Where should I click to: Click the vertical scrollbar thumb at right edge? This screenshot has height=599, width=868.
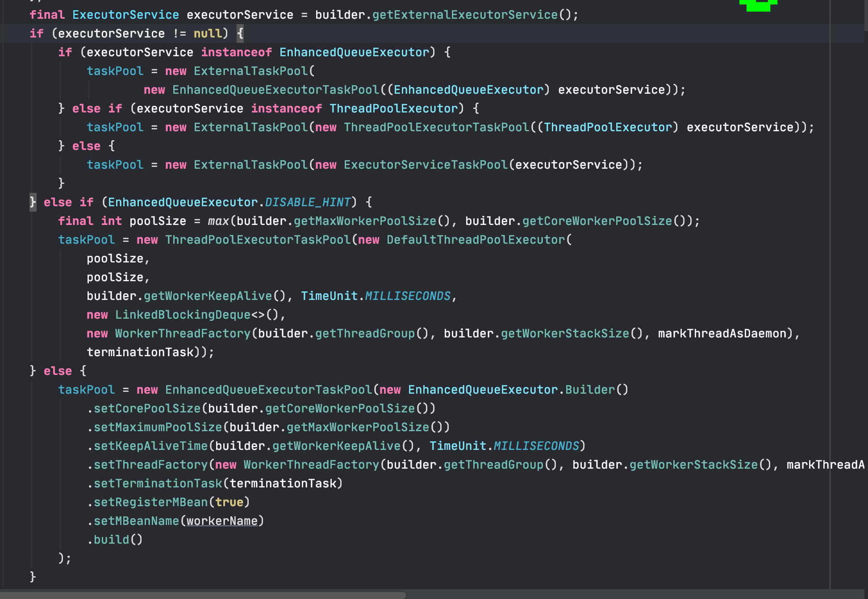pos(866,16)
